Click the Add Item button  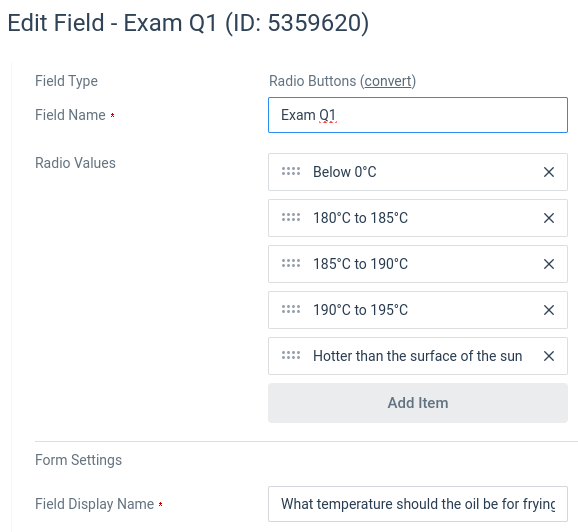point(418,403)
